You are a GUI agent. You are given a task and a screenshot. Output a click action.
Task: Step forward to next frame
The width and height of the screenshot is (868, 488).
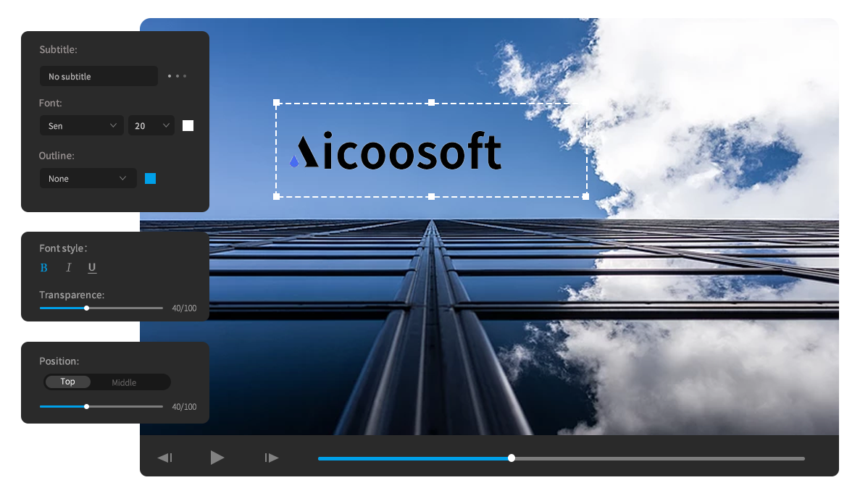[272, 458]
